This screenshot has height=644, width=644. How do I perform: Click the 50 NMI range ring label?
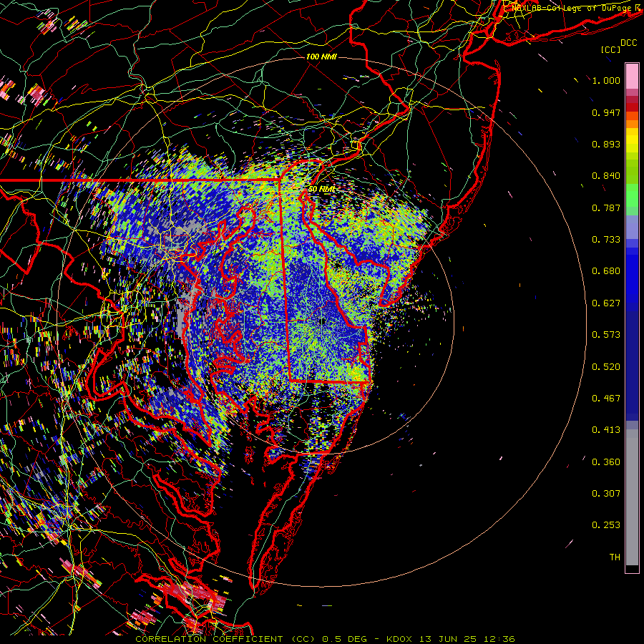click(321, 189)
